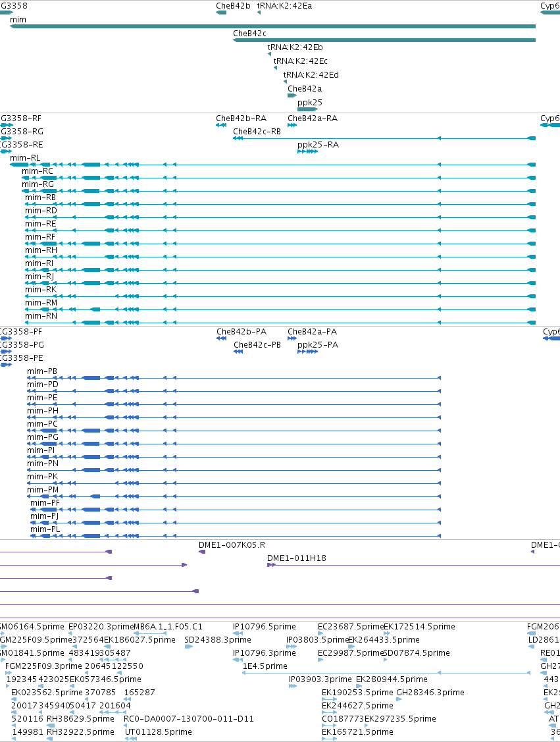560x742 pixels.
Task: Click tRNA:K2:42Ed gene label
Action: [x=311, y=74]
